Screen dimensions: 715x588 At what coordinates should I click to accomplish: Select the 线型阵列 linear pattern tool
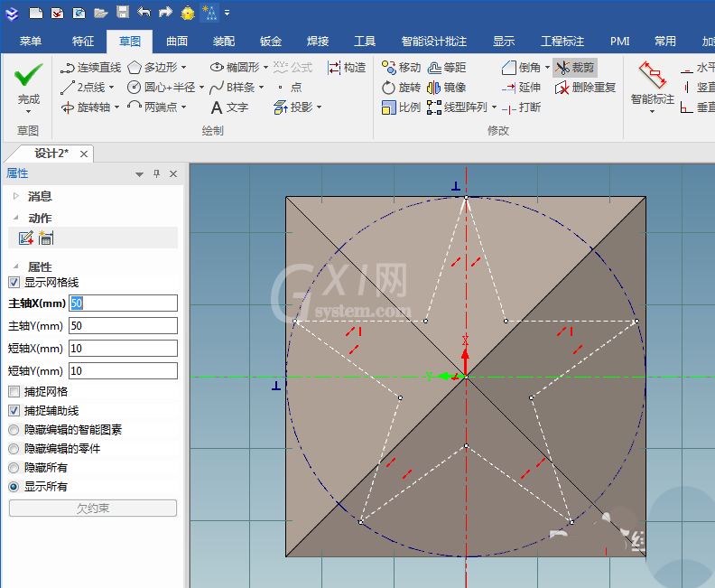point(458,107)
